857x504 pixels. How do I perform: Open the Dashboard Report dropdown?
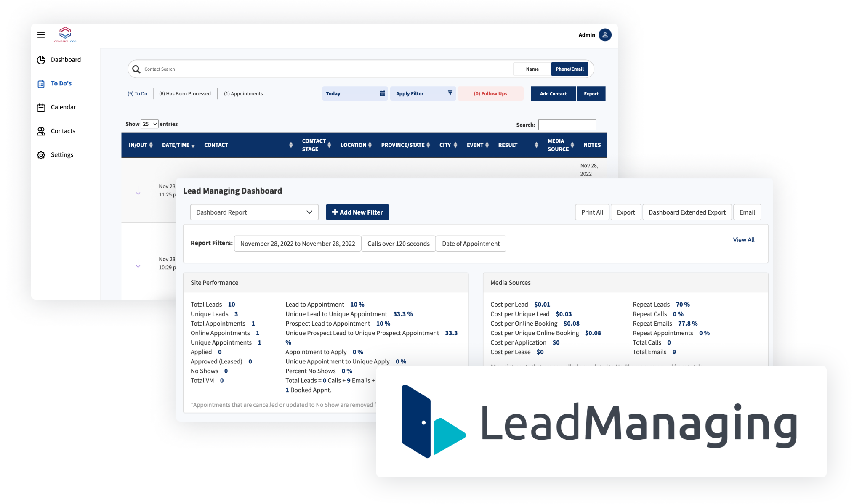click(254, 212)
